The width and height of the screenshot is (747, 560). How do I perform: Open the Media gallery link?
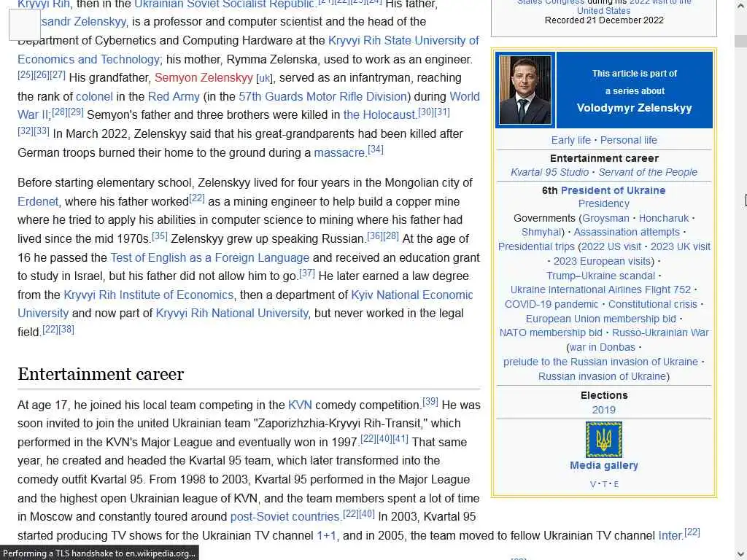pyautogui.click(x=603, y=465)
